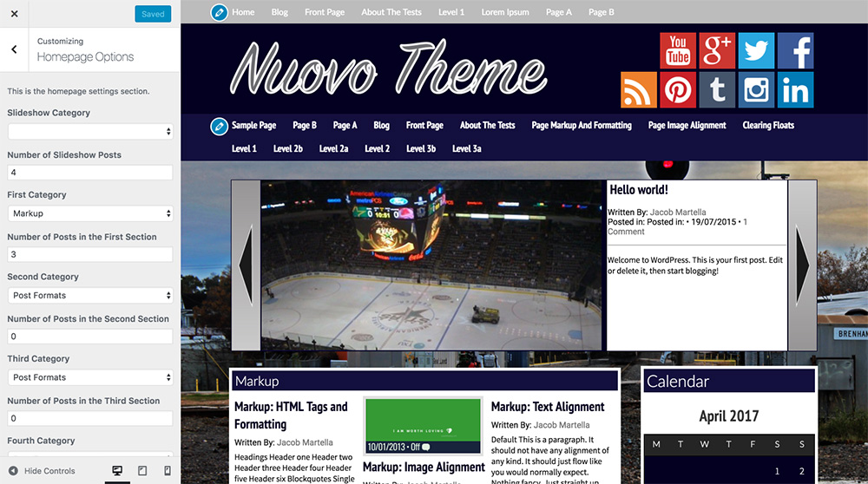Open the Slideshow Category dropdown

point(90,132)
